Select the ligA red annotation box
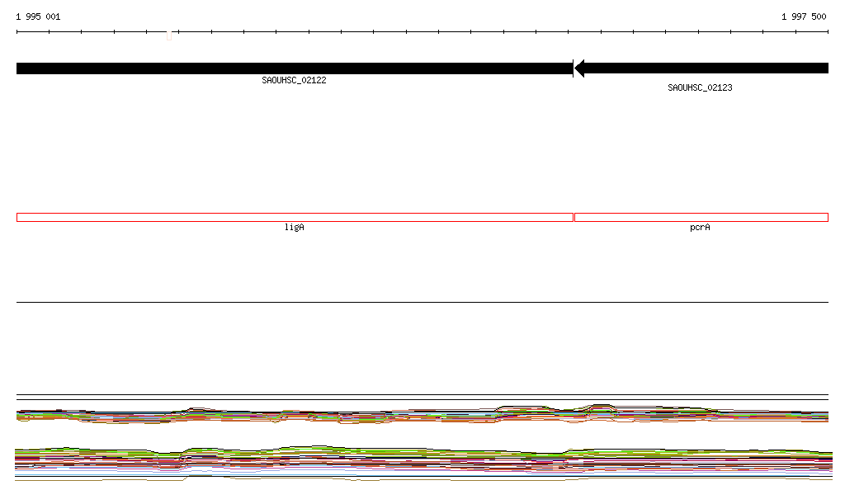Viewport: 845px width, 504px height. 295,218
